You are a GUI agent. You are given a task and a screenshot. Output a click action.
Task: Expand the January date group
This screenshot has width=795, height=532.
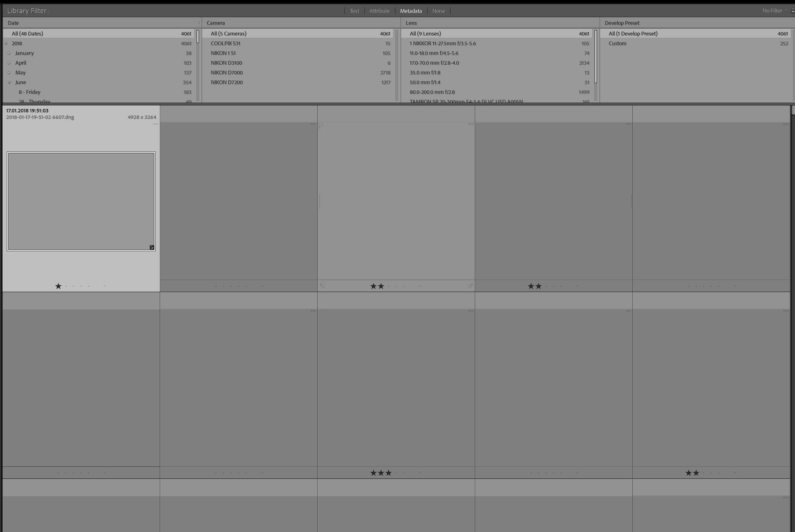click(x=9, y=53)
